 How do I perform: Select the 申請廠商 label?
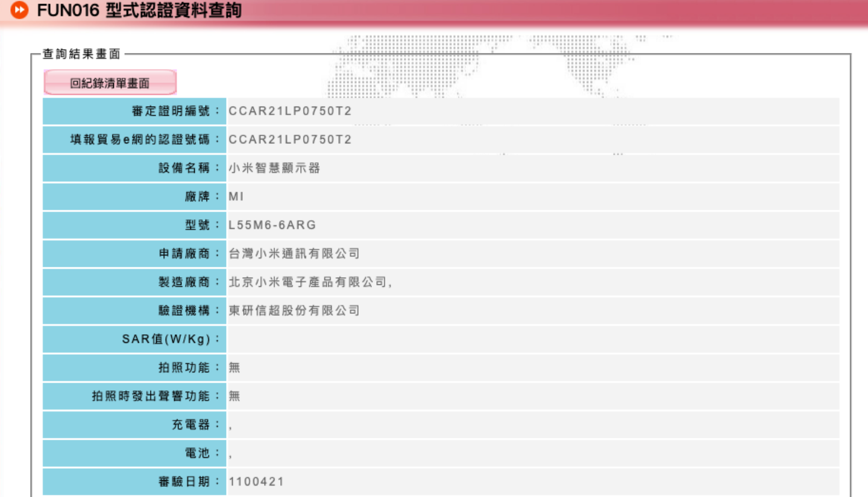(189, 254)
